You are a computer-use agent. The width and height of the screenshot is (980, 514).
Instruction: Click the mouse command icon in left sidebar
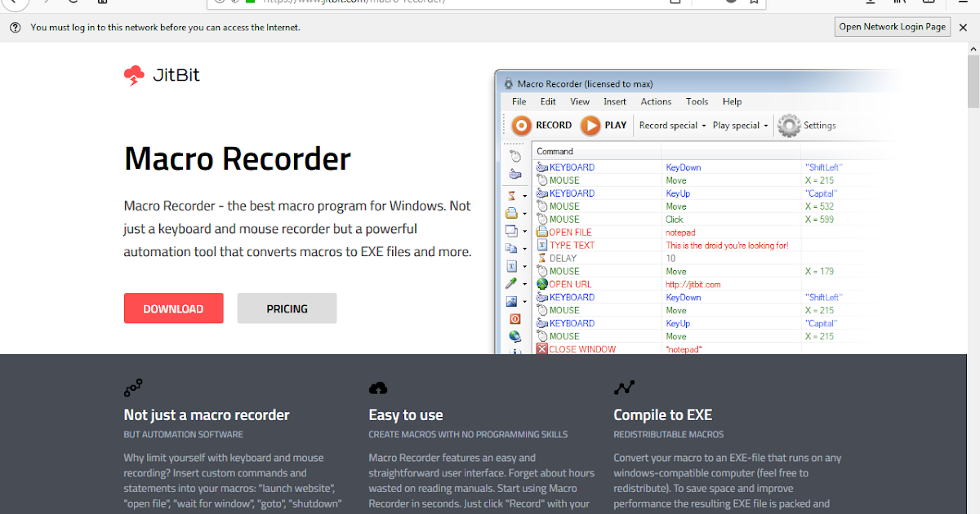coord(514,155)
